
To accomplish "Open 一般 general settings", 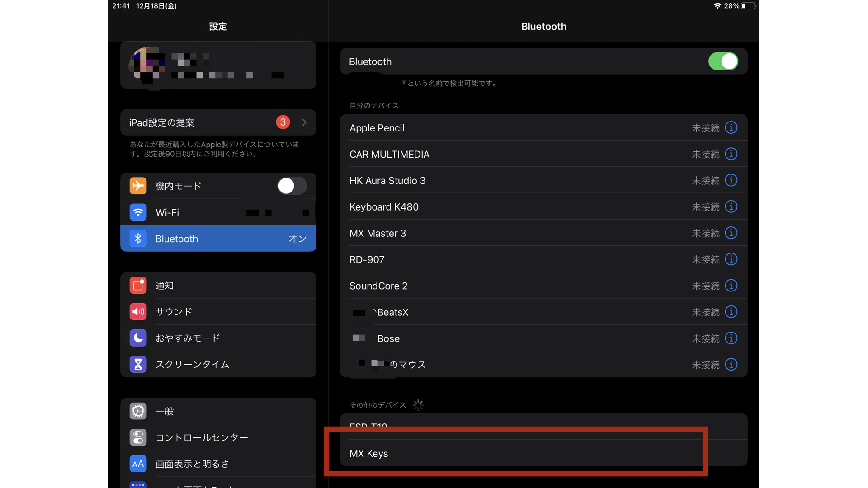I will click(x=218, y=411).
